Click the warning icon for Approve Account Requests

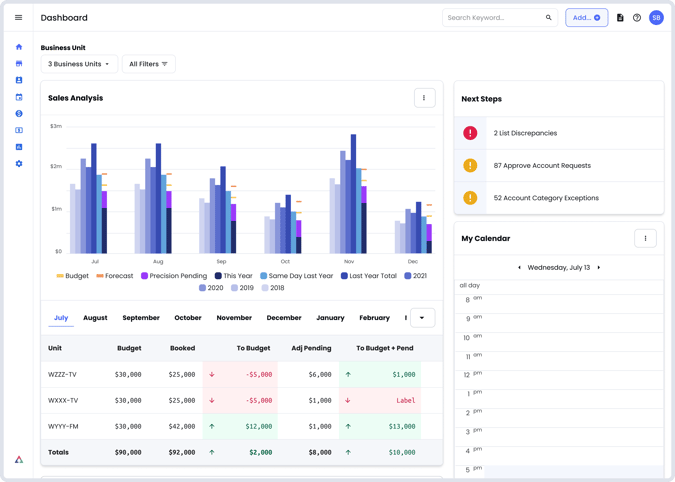(470, 165)
